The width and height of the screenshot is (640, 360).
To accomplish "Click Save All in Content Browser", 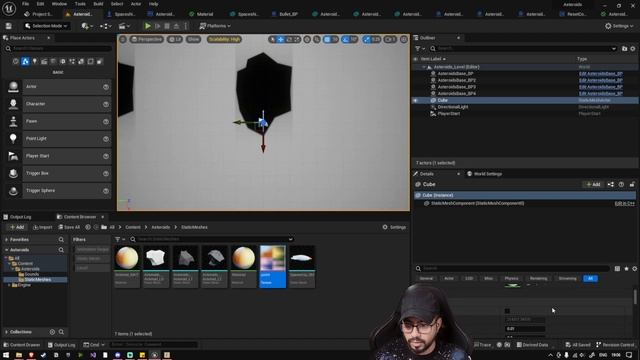I will pos(69,227).
